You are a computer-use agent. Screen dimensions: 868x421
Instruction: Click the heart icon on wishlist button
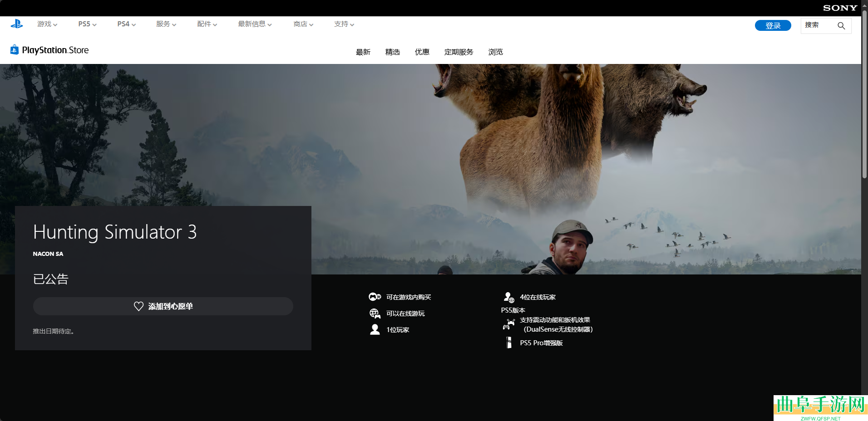138,306
